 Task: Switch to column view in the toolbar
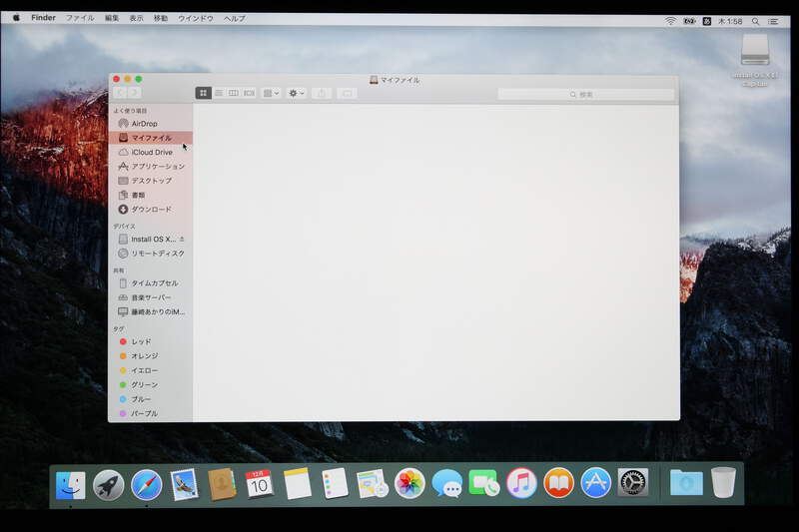coord(234,93)
